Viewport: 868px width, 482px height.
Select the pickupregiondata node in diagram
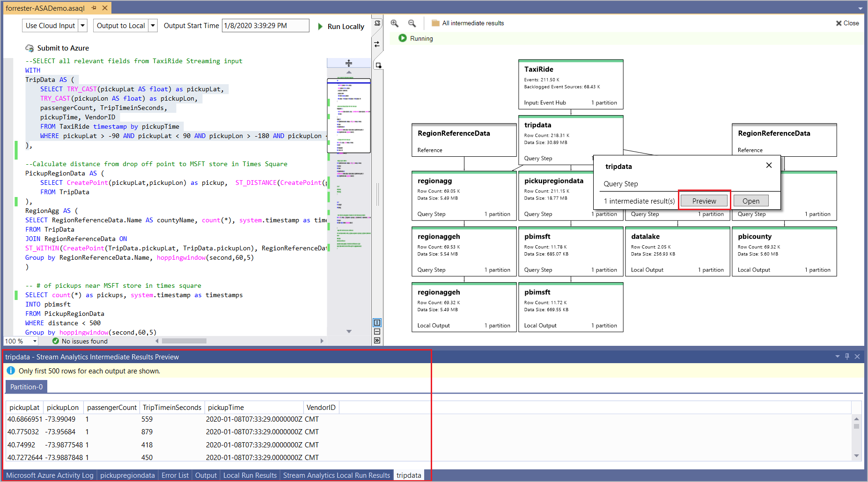click(555, 196)
